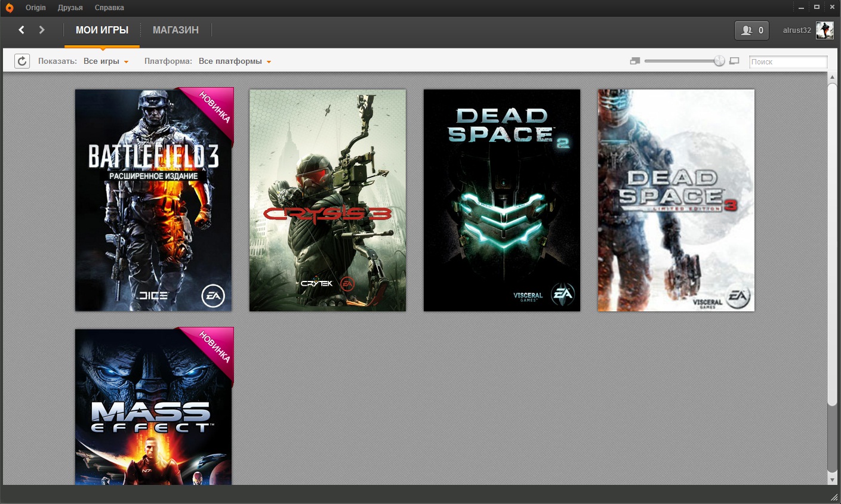Open the Друзья menu

[70, 8]
